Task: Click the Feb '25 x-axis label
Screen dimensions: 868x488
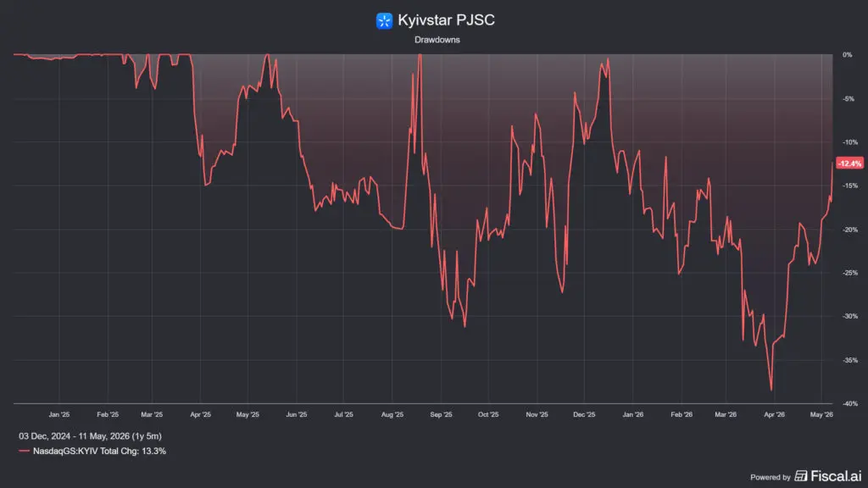Action: (x=108, y=414)
